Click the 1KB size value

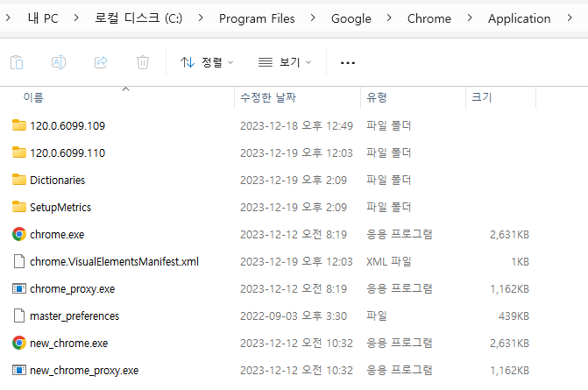521,262
